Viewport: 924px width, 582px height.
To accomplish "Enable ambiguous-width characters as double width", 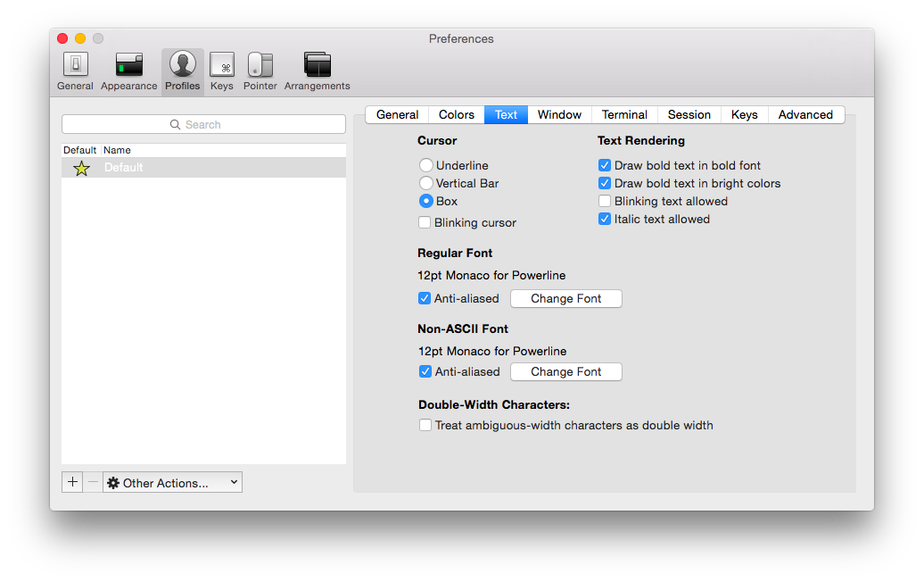I will (x=425, y=425).
